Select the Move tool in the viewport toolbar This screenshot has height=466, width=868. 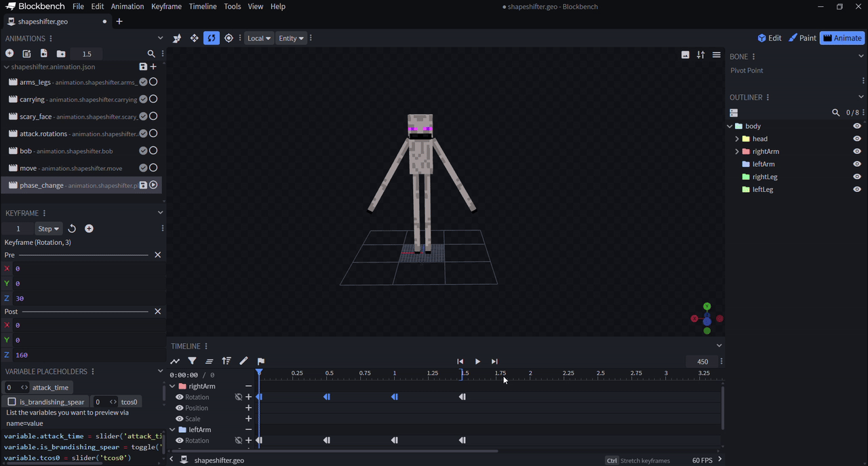[x=194, y=38]
